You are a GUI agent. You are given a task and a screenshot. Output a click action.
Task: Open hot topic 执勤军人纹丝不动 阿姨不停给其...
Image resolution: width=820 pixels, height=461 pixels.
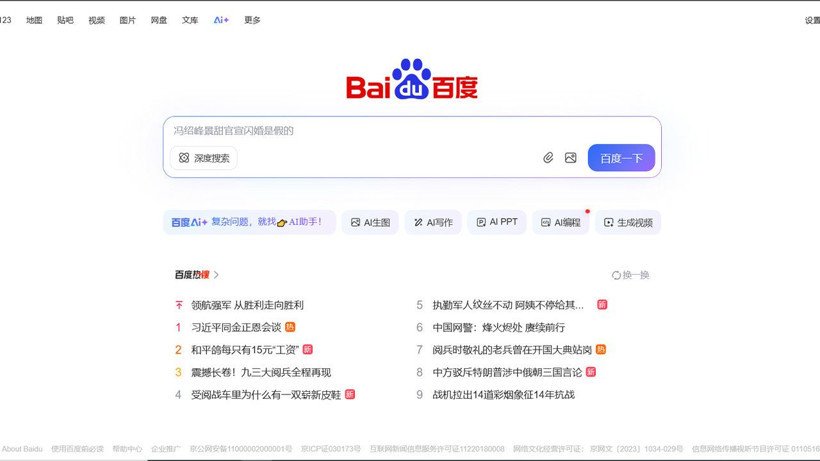[x=508, y=305]
